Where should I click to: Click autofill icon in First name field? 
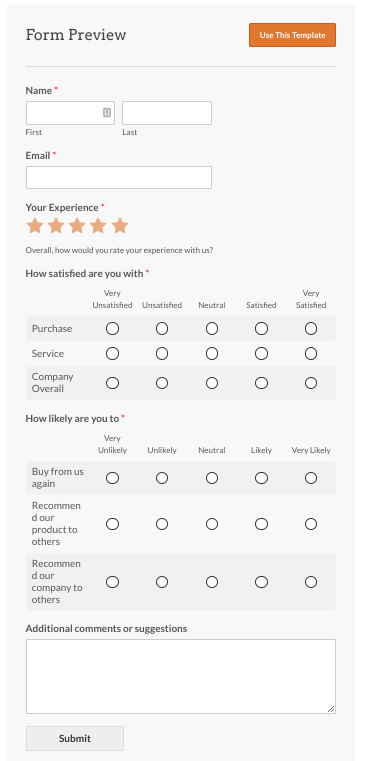[107, 113]
